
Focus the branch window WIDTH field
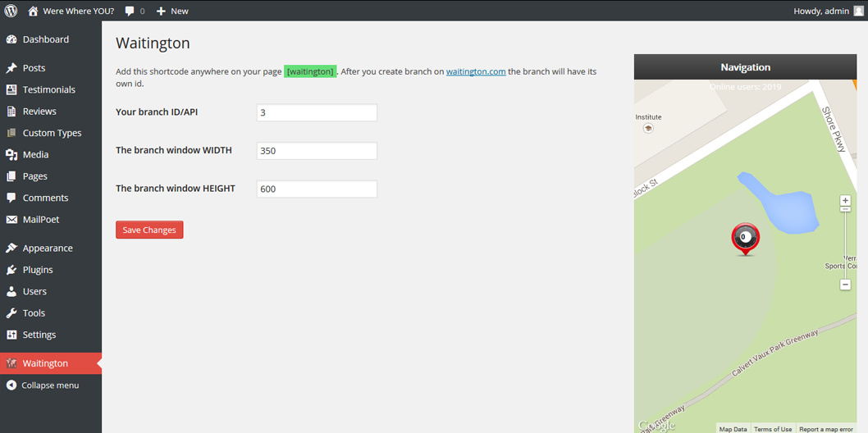coord(317,151)
